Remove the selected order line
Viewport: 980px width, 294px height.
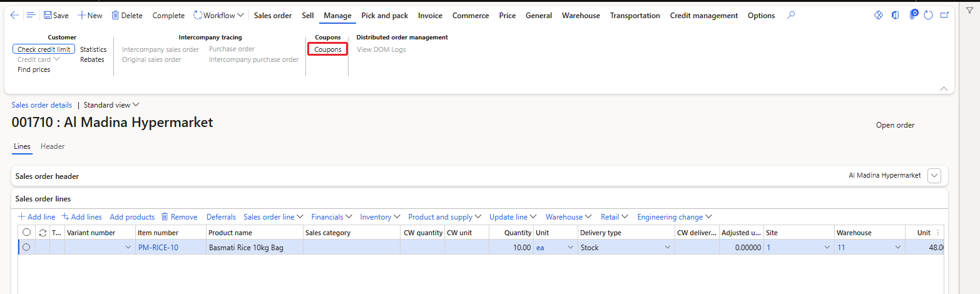pos(179,217)
